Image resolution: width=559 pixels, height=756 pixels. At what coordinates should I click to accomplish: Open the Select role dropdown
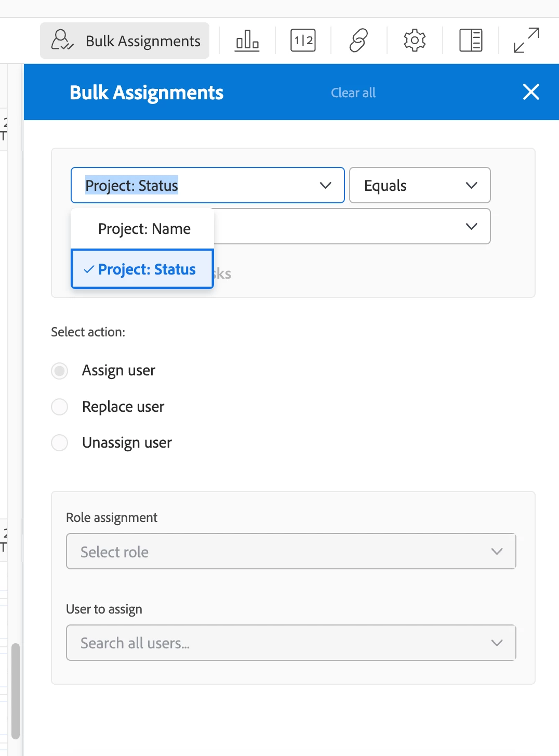290,551
